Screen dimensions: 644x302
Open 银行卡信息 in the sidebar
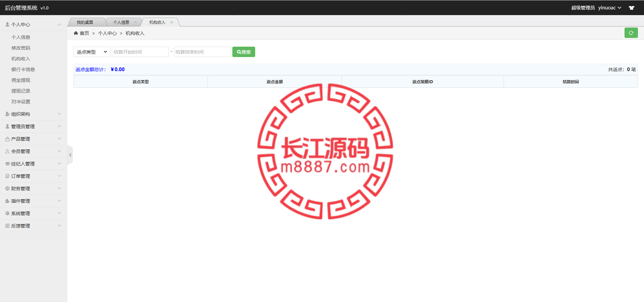(23, 69)
